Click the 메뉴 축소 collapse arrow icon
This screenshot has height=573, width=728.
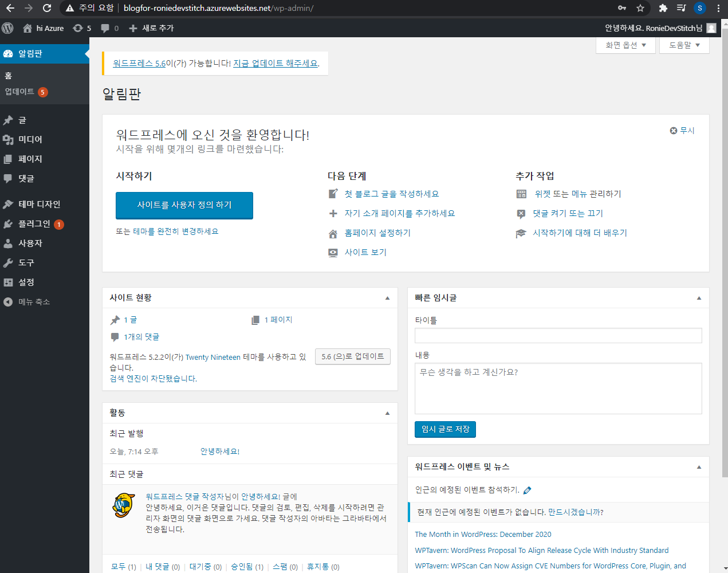click(8, 301)
